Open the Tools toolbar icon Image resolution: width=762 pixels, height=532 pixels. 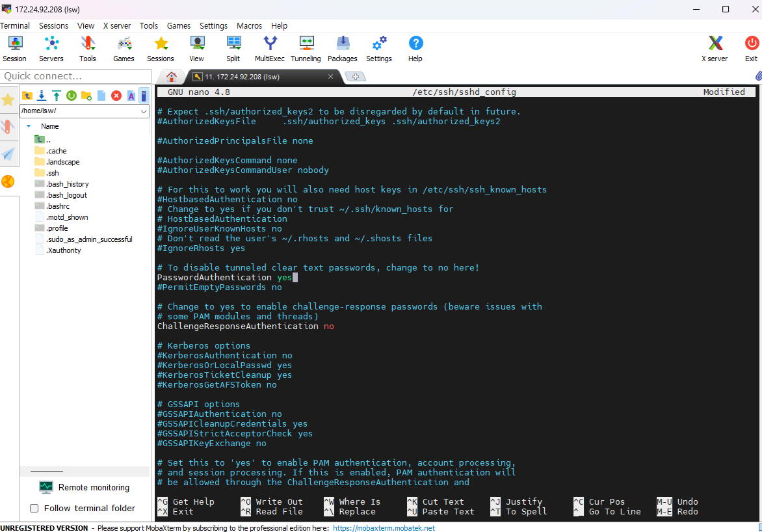pos(88,49)
